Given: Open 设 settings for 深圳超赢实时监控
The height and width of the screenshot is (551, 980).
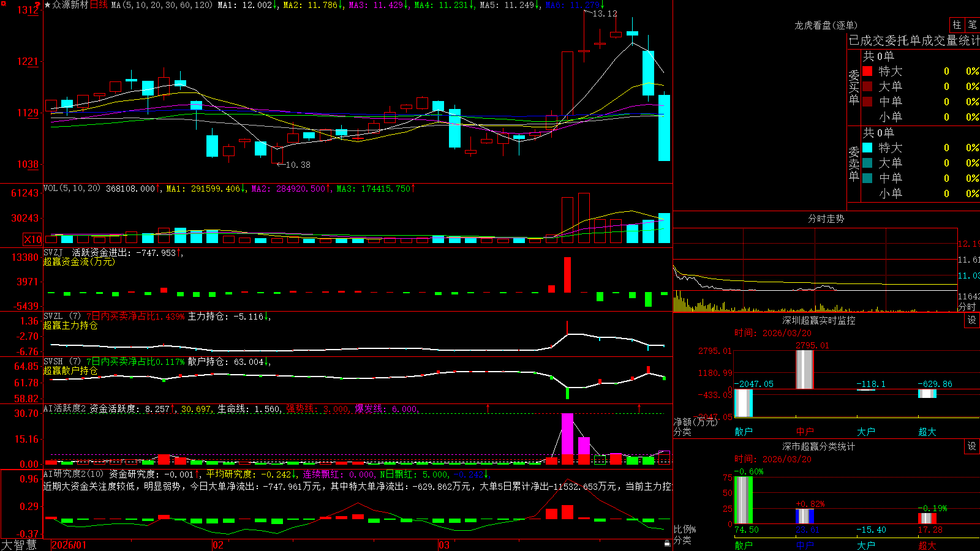Looking at the screenshot, I should tap(972, 320).
